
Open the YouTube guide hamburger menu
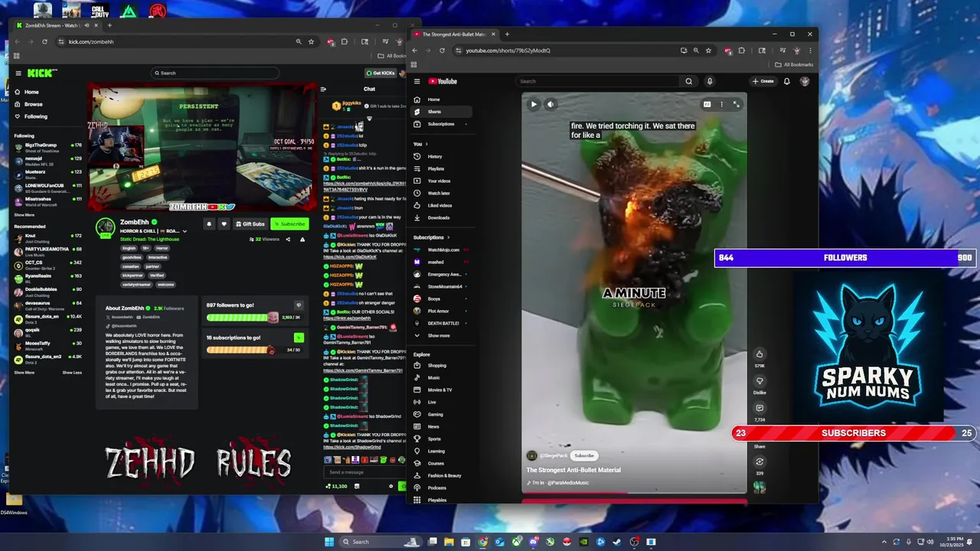[416, 81]
